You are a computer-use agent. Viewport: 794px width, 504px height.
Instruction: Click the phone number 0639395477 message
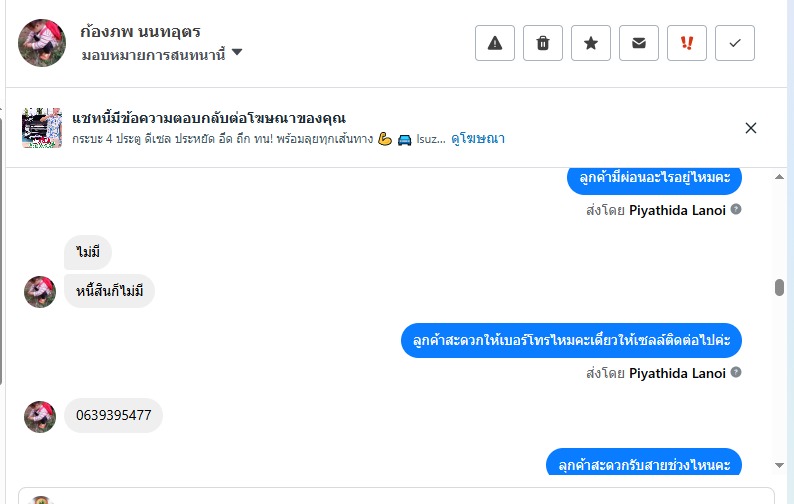tap(113, 415)
